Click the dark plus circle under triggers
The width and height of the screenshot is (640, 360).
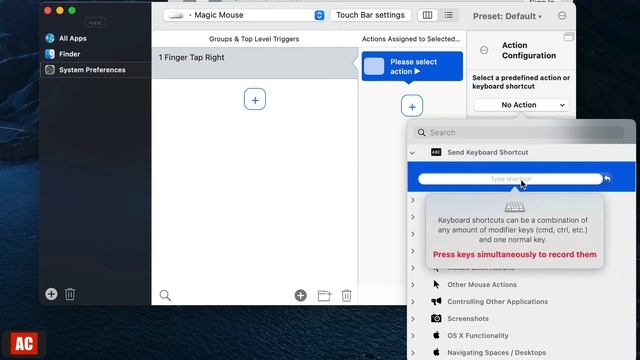[300, 296]
